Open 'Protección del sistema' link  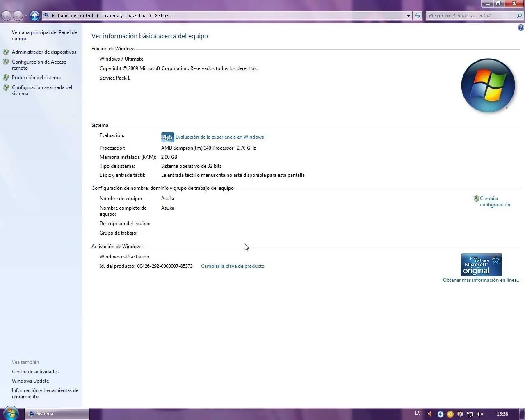click(36, 78)
